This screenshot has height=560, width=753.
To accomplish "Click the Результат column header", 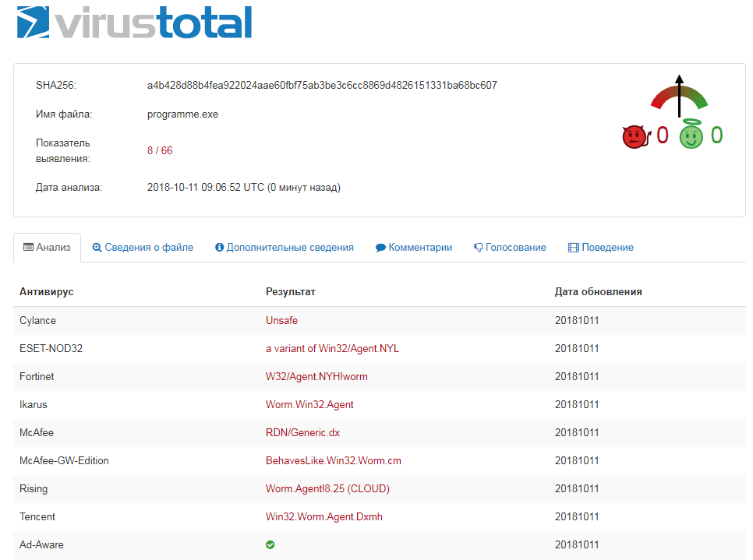I will (x=291, y=292).
